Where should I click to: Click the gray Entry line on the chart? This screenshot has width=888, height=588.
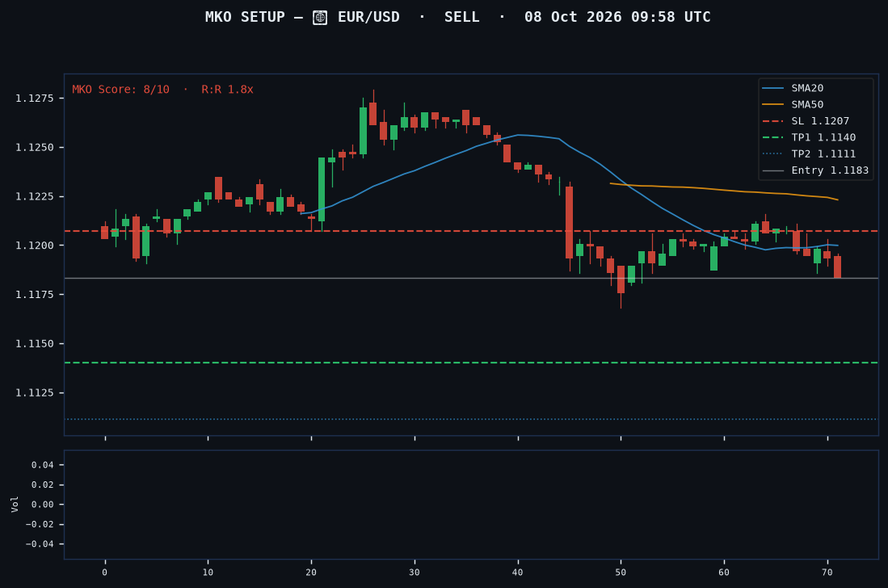coord(471,279)
